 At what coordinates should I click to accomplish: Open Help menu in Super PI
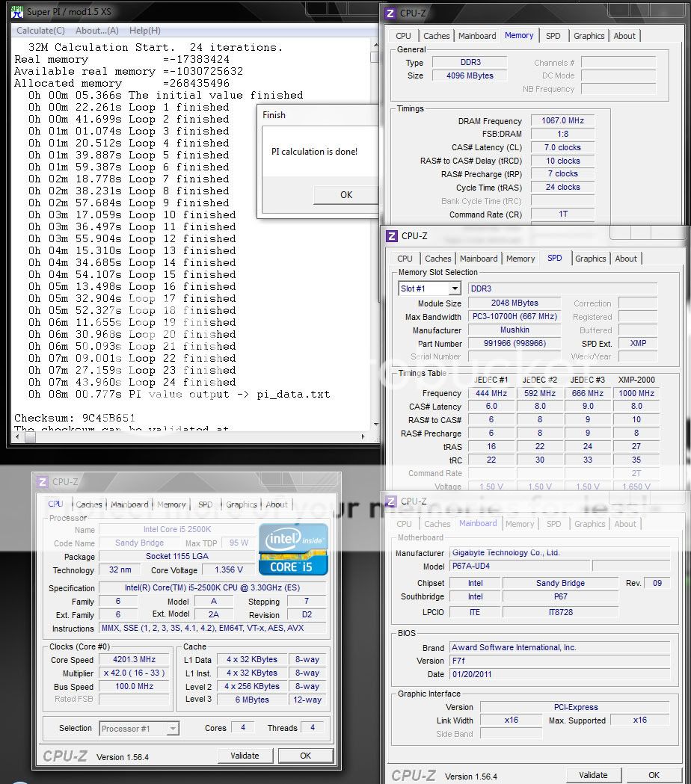[145, 31]
